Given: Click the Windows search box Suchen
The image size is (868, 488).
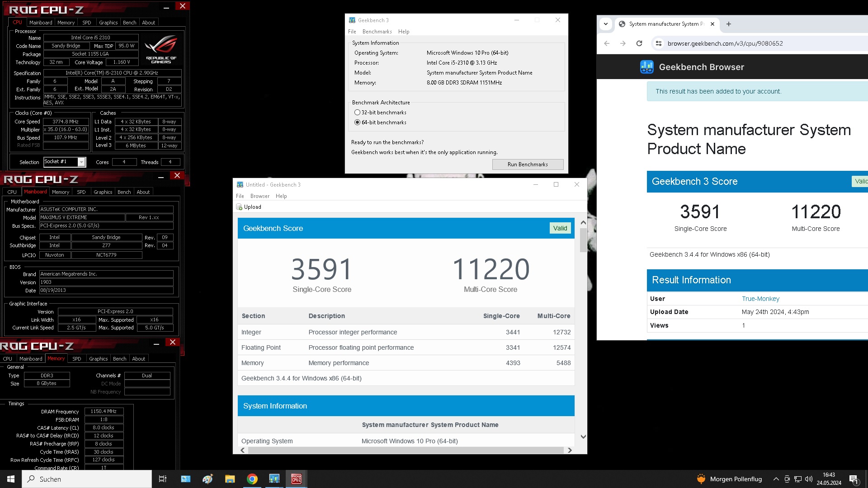Looking at the screenshot, I should [x=87, y=479].
